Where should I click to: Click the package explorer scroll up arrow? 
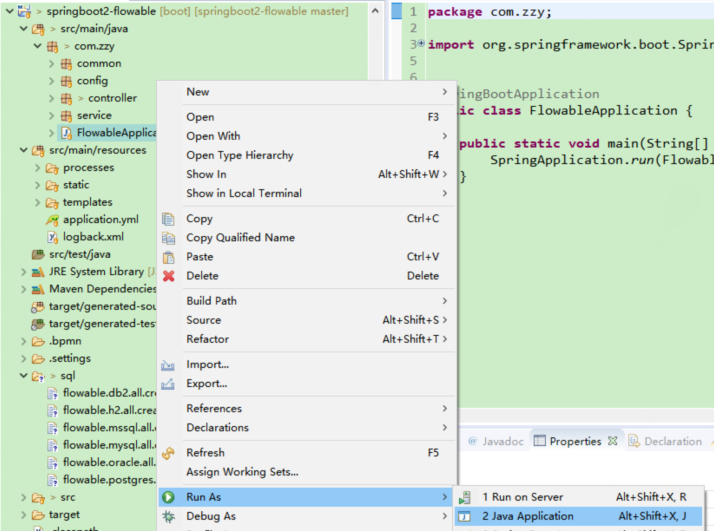click(375, 10)
